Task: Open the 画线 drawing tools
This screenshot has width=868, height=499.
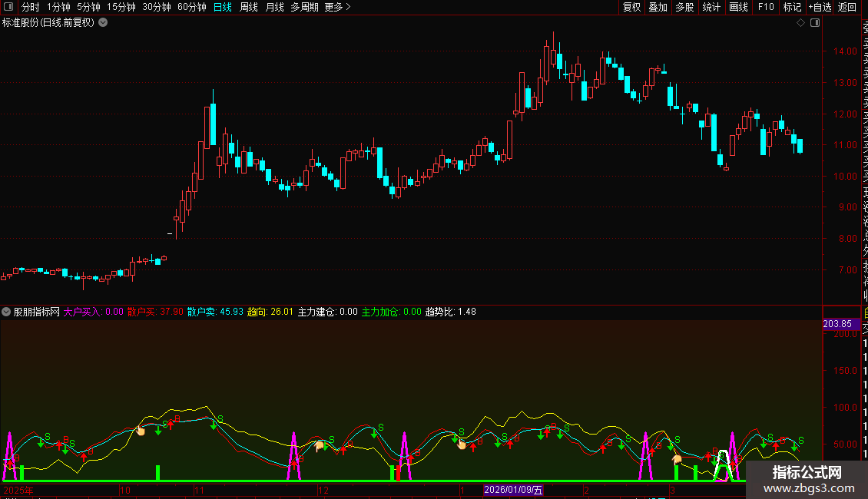Action: pyautogui.click(x=738, y=7)
